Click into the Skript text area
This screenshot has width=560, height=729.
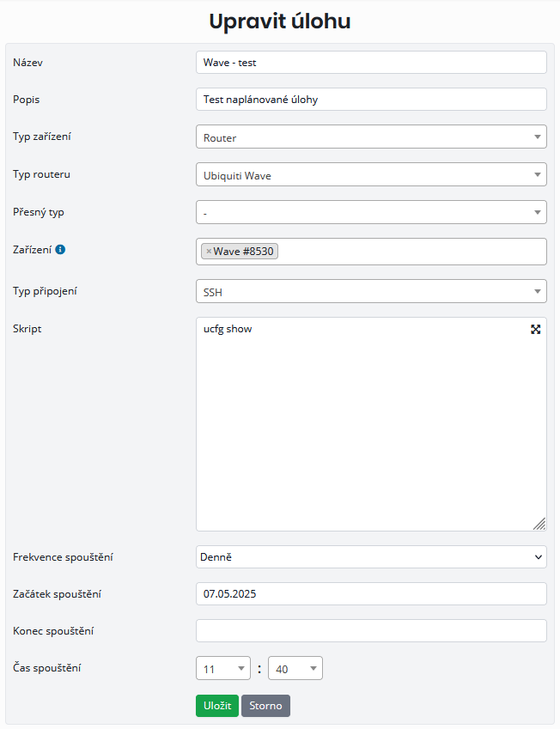pyautogui.click(x=371, y=424)
